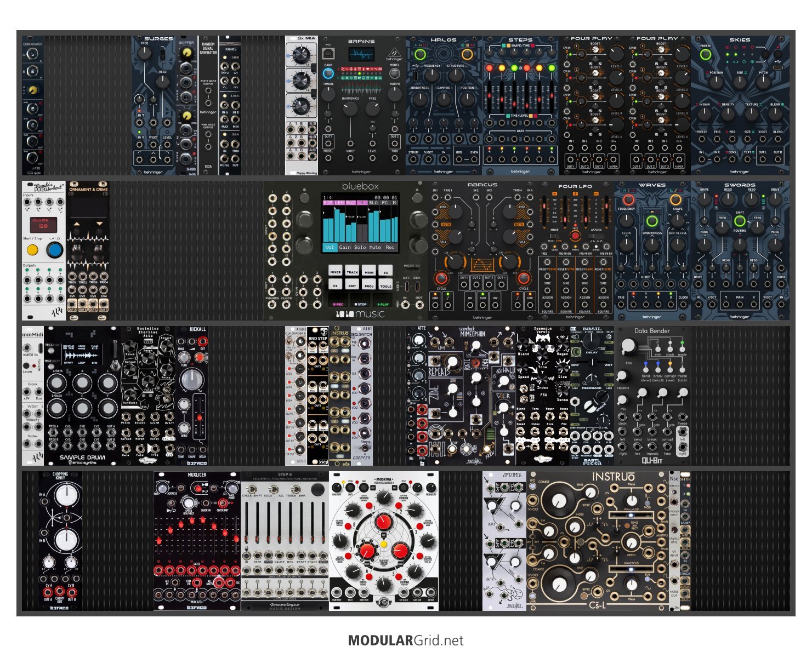Click the TIMBRE knob on Brains
Screen dimensions: 812x652
328,94
